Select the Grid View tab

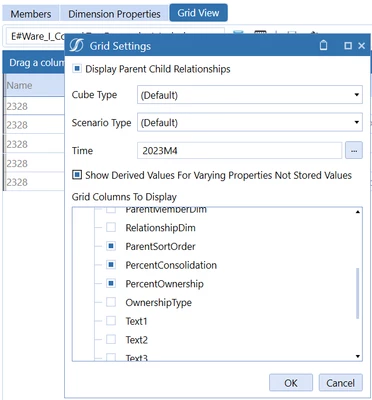pyautogui.click(x=198, y=13)
